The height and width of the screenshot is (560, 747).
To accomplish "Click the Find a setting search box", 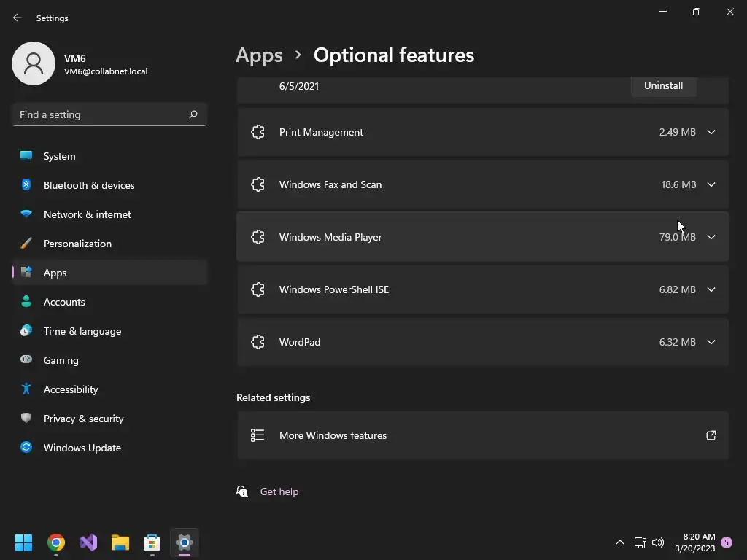I will (101, 114).
